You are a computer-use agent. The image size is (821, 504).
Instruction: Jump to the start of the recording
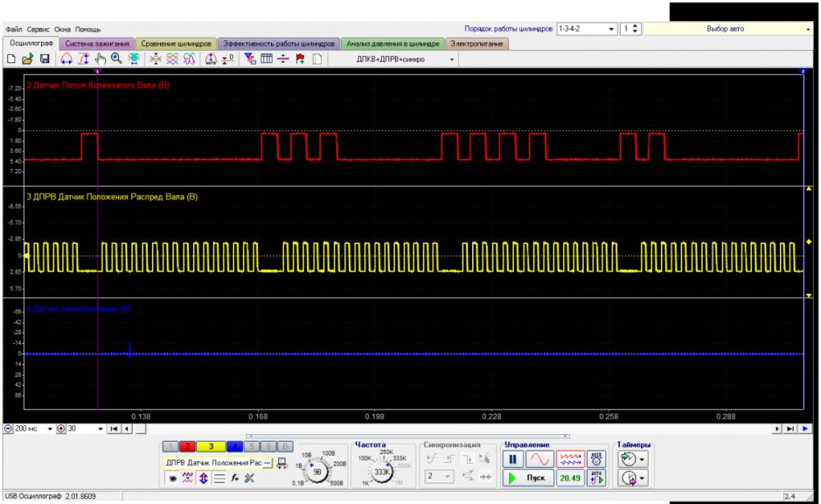[x=114, y=428]
